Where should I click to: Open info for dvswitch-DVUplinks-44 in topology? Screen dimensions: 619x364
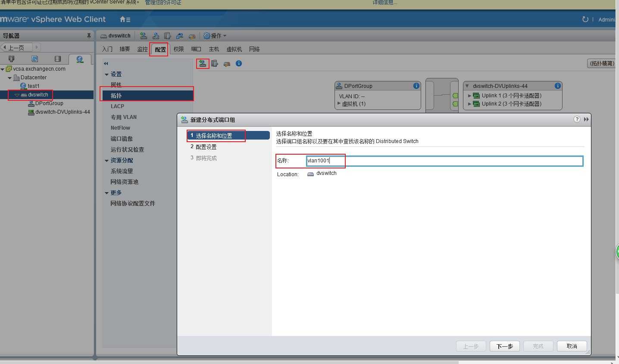(557, 86)
